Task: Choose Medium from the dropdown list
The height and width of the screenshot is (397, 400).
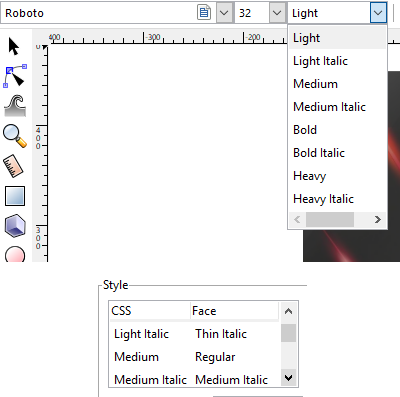Action: pyautogui.click(x=337, y=84)
